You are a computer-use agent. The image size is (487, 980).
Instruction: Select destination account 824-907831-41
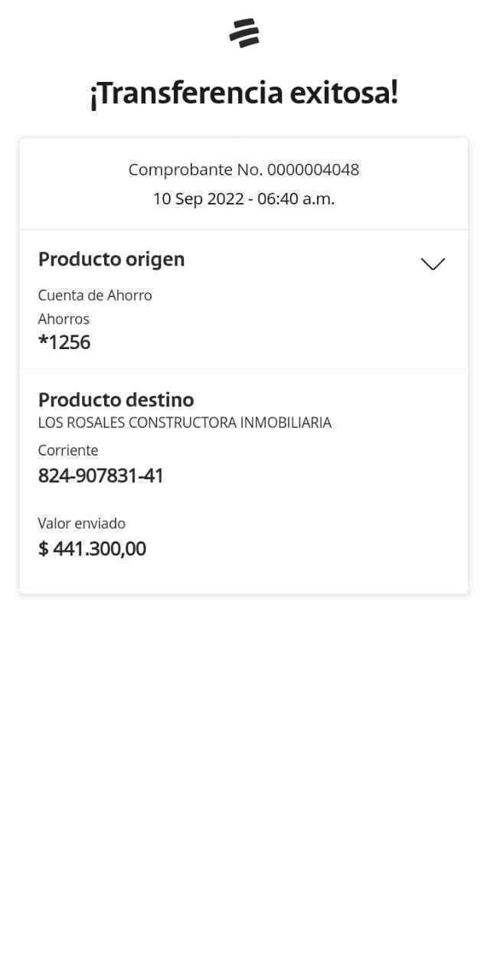(x=101, y=476)
